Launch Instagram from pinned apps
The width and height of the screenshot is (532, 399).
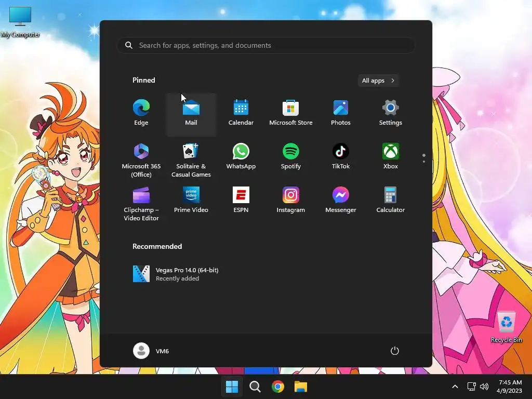(291, 200)
